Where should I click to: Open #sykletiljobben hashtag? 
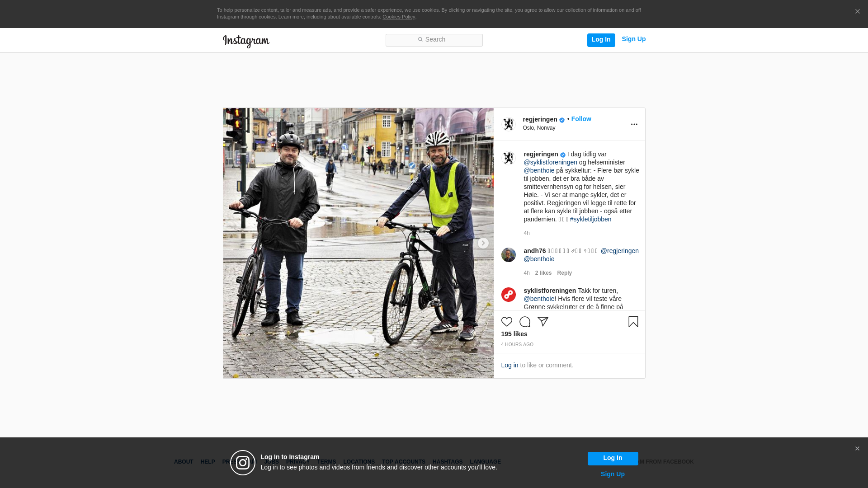coord(590,219)
